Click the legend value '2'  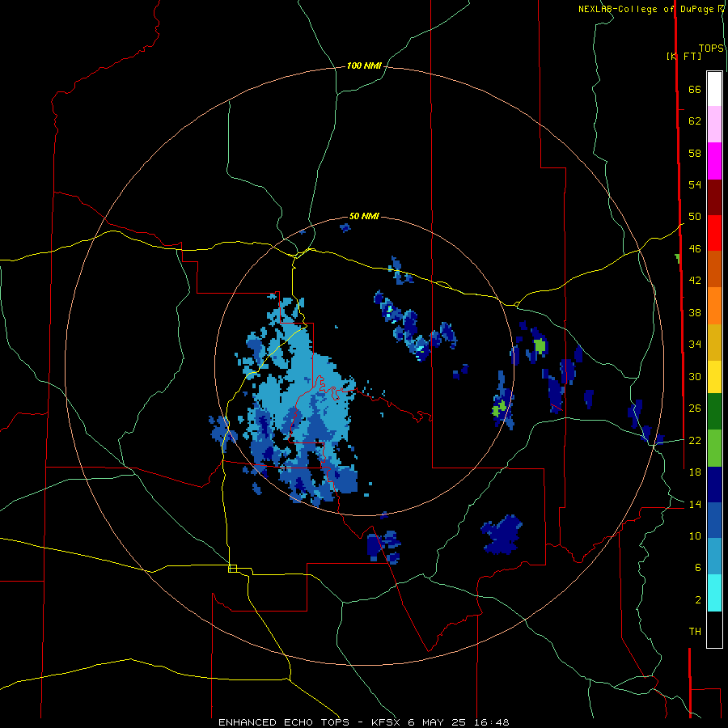tap(698, 600)
